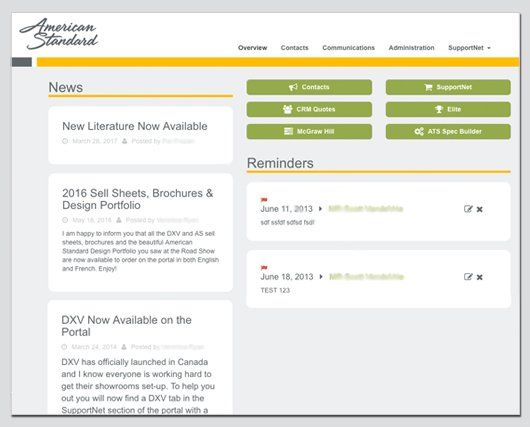Go to Communications in the top navigation
530x427 pixels.
pos(348,48)
